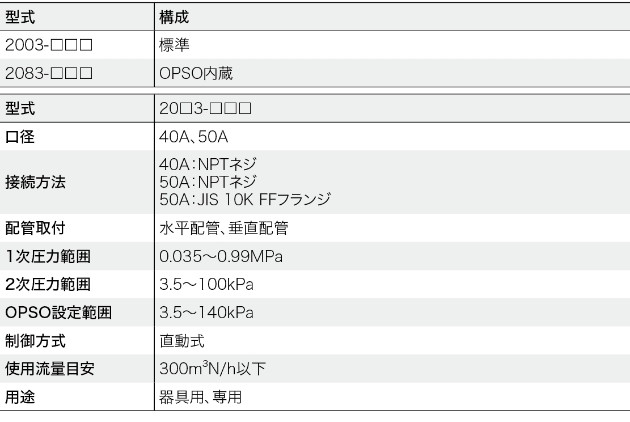Click the OPSO設定範囲 row label
630x422 pixels.
[x=58, y=313]
